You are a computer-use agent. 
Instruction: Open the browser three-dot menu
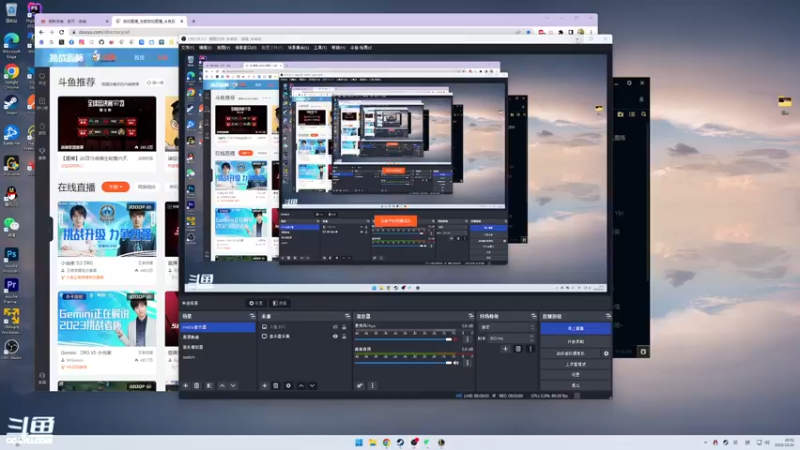591,32
